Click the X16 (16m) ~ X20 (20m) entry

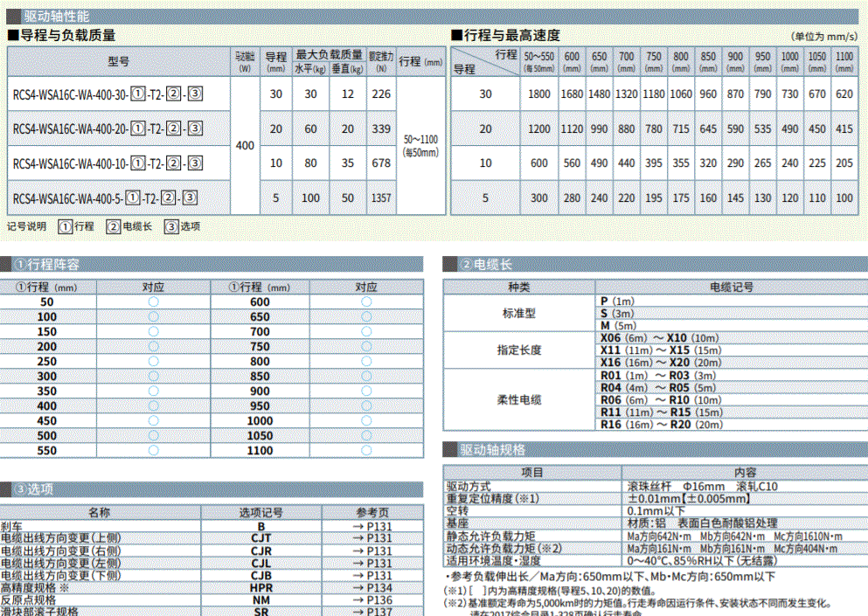click(x=661, y=363)
